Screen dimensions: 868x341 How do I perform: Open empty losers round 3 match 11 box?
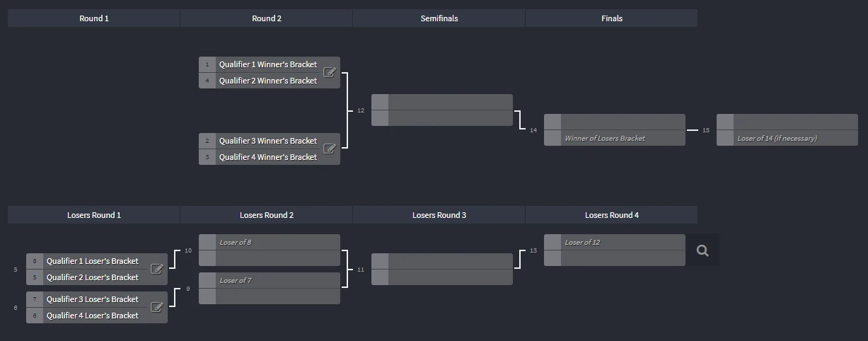442,270
